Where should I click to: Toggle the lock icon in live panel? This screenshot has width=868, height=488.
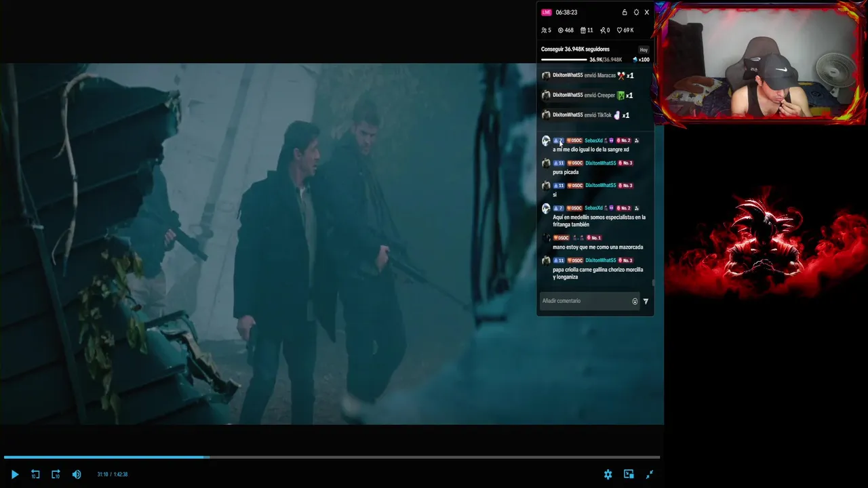click(x=625, y=12)
